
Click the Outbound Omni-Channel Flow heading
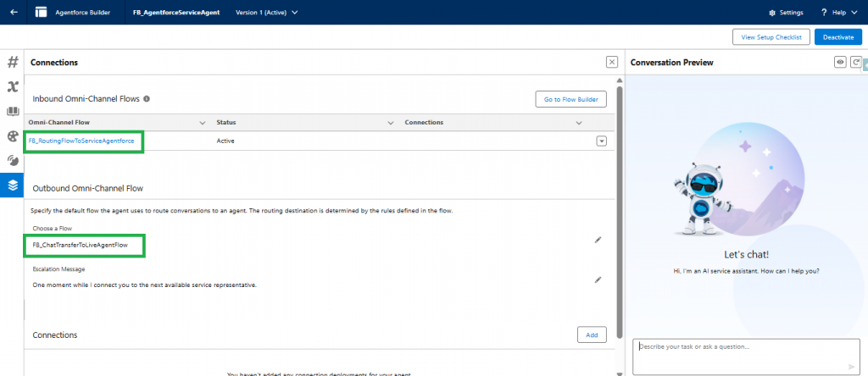pyautogui.click(x=88, y=189)
